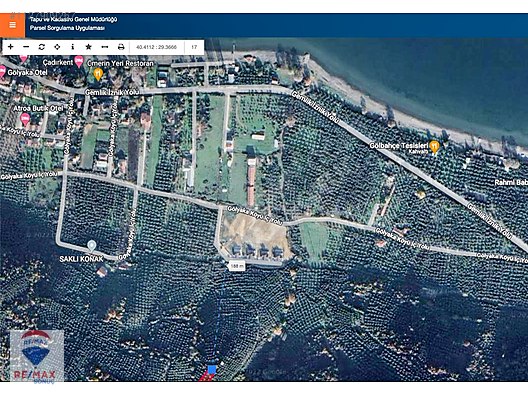This screenshot has width=528, height=396.
Task: Click the Parsel Sorgulama Uygulaması title
Action: click(x=67, y=28)
